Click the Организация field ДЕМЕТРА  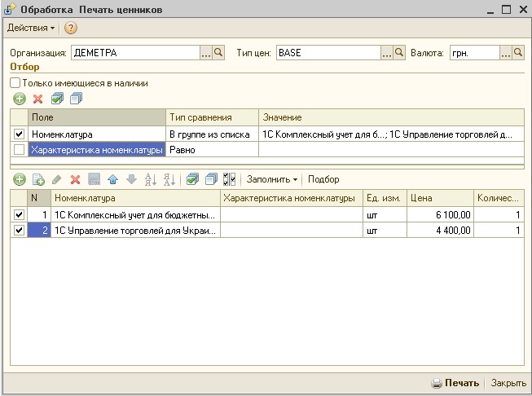135,53
